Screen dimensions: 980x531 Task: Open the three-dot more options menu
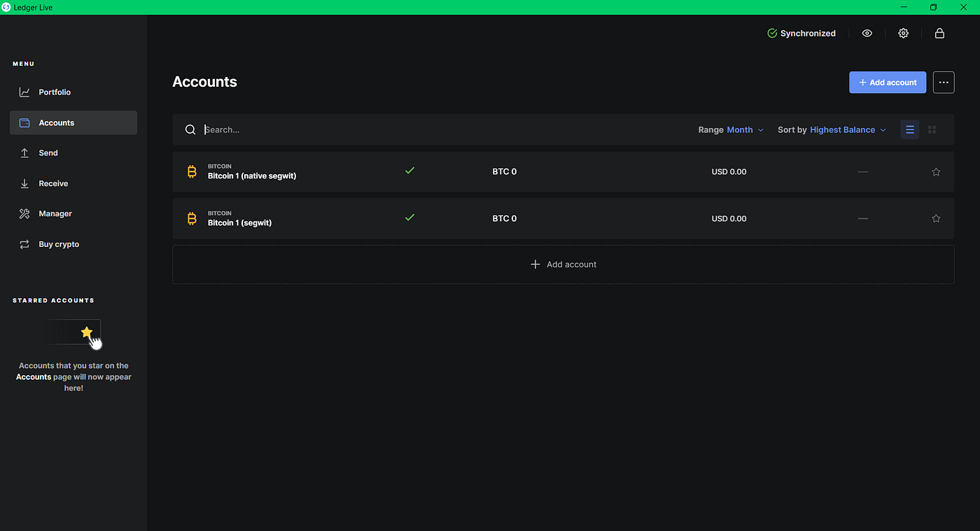944,83
